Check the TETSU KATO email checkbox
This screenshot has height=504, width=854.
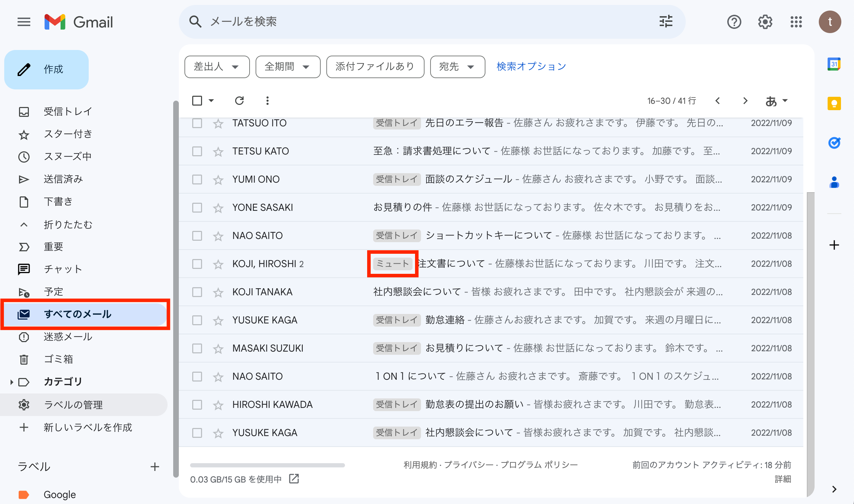click(197, 151)
